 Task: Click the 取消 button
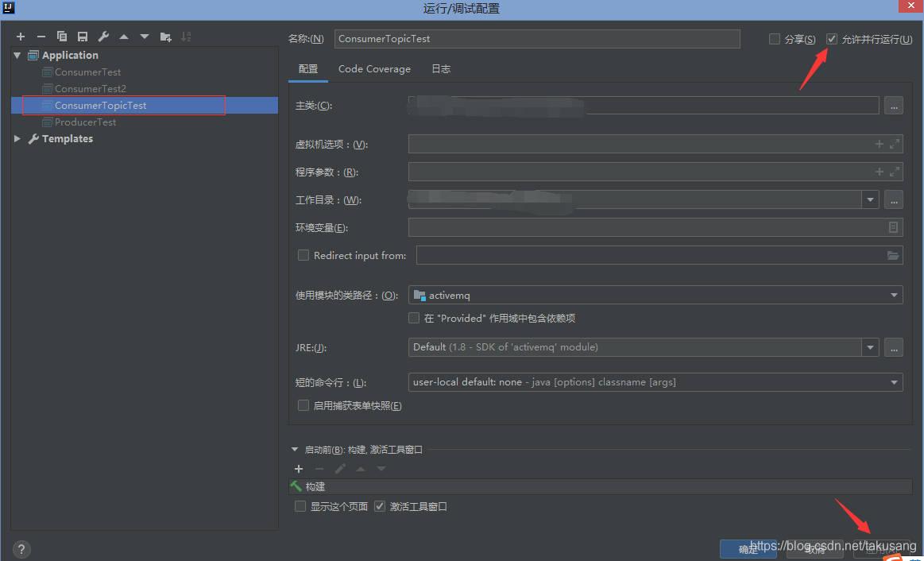[x=814, y=549]
